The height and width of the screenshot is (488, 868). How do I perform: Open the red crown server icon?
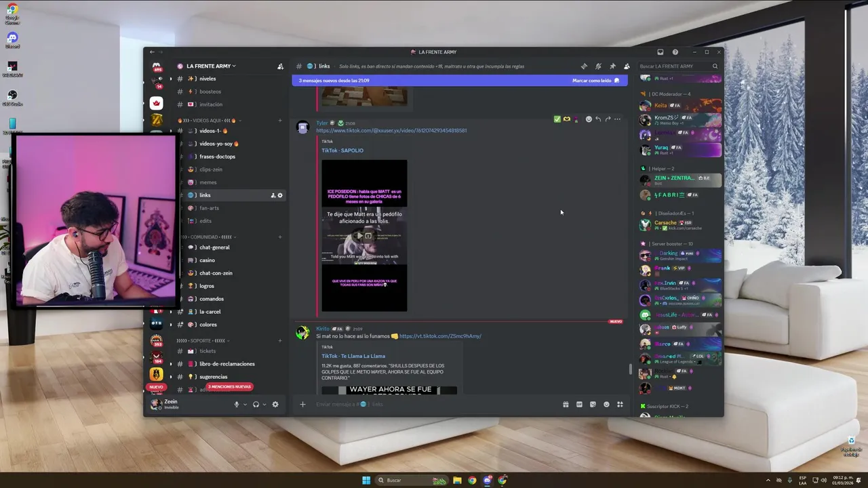point(157,103)
